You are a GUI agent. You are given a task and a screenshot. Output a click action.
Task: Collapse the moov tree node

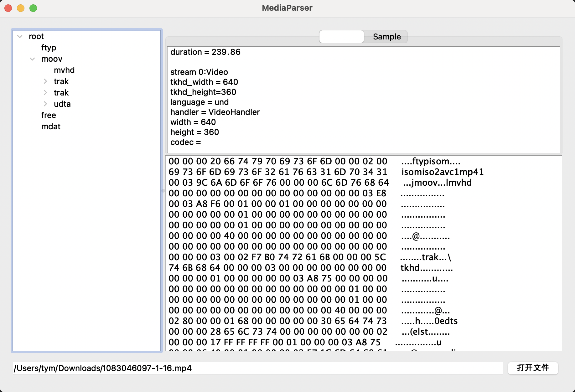[32, 59]
